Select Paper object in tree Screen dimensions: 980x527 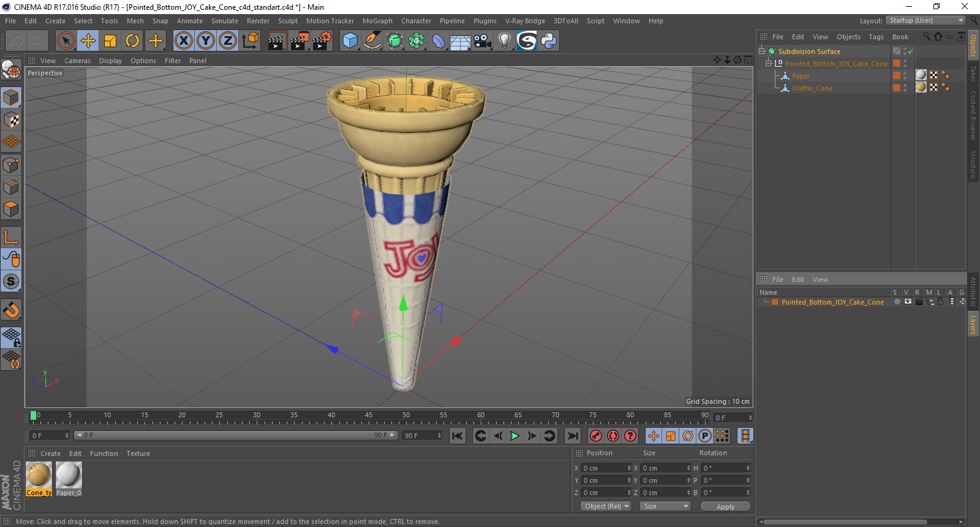tap(801, 76)
